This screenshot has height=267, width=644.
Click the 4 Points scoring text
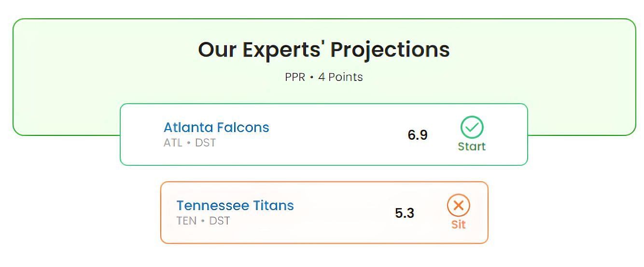[340, 77]
